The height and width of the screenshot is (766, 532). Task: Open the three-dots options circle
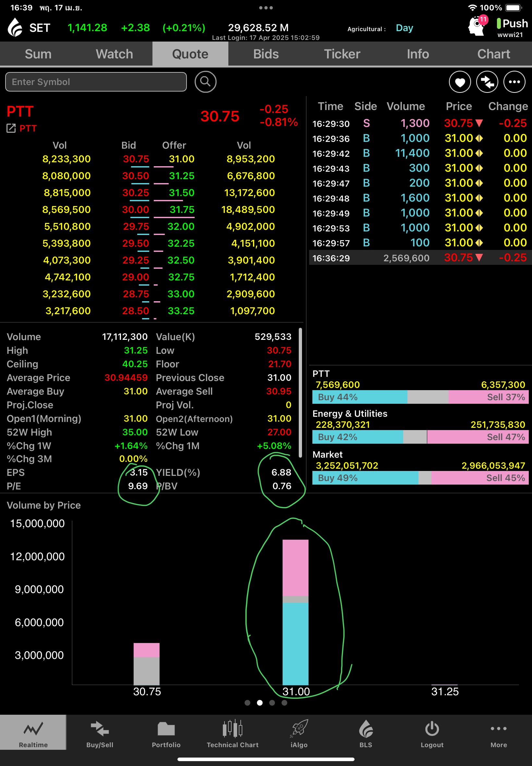(x=514, y=82)
